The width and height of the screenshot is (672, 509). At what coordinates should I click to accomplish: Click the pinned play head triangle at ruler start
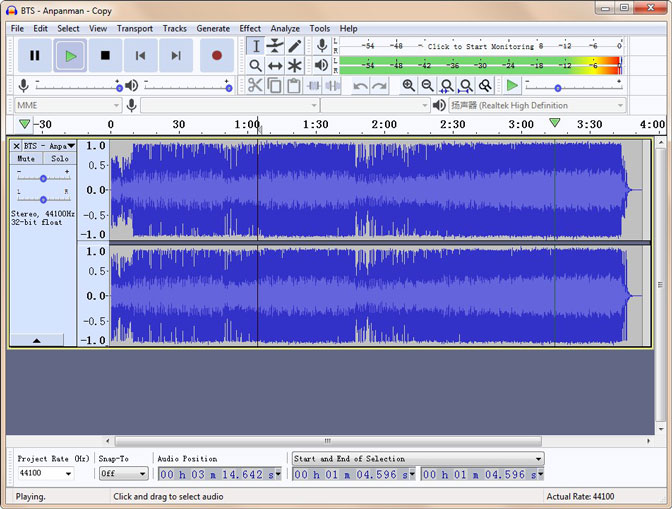24,124
